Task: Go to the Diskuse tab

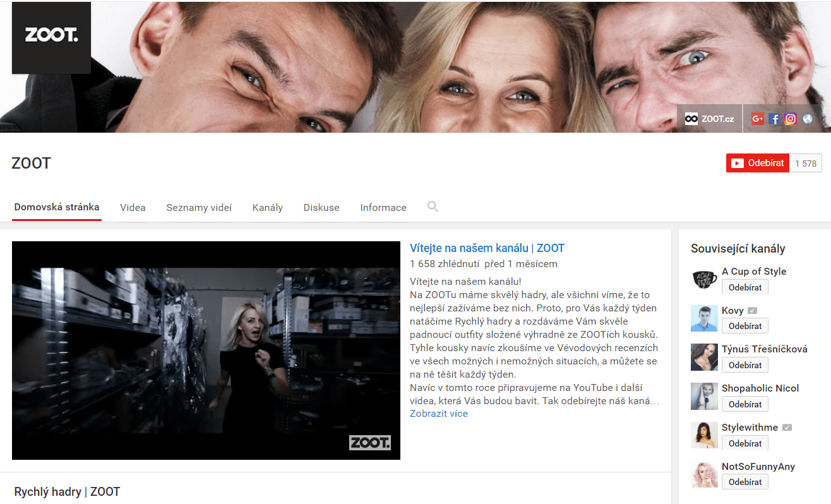Action: [321, 207]
